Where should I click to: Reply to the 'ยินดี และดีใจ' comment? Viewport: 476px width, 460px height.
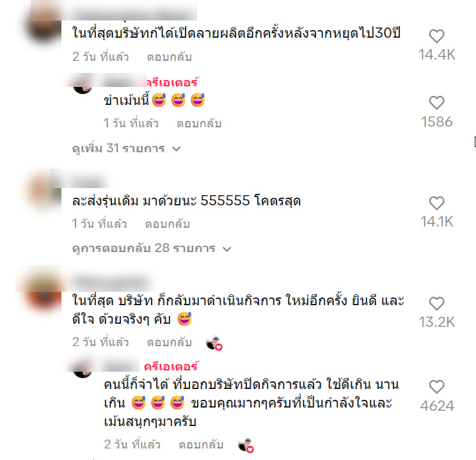tap(169, 342)
